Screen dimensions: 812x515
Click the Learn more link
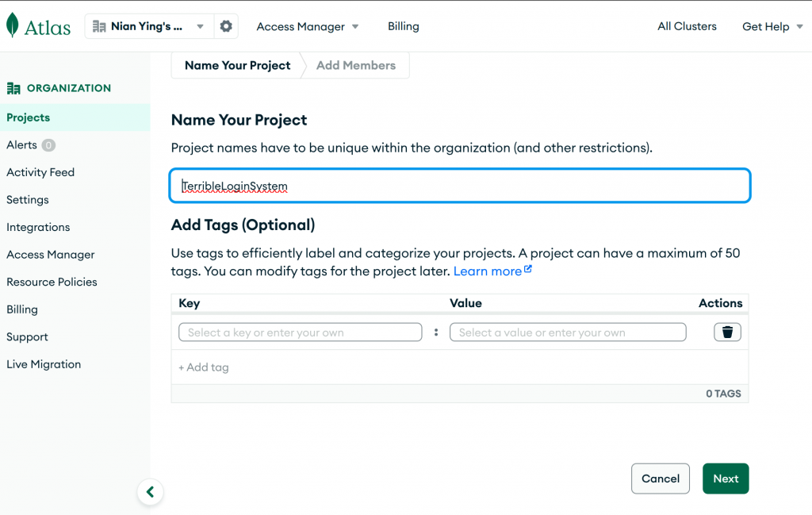487,271
